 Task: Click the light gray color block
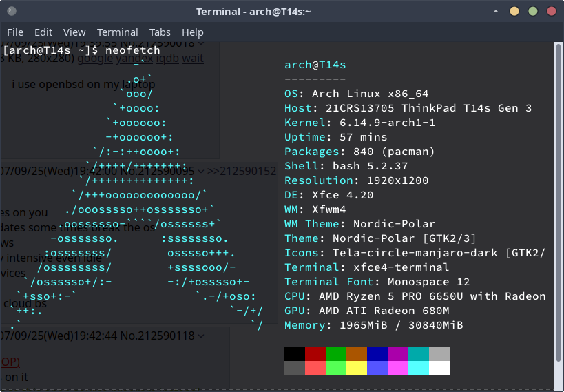point(439,353)
